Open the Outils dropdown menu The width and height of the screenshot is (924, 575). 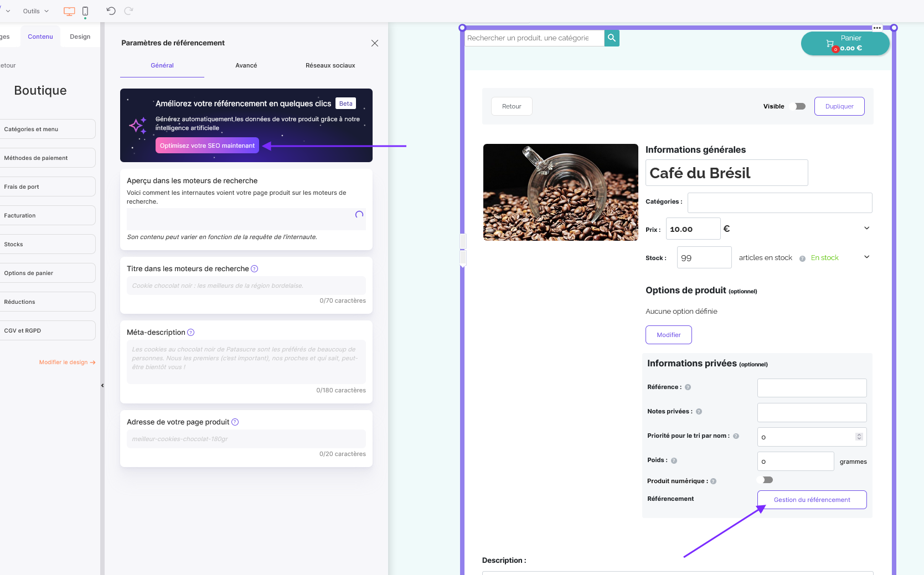(x=35, y=11)
